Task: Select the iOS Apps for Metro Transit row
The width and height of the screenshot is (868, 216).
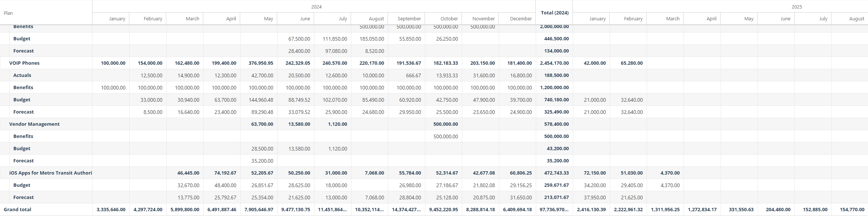Action: [46, 173]
